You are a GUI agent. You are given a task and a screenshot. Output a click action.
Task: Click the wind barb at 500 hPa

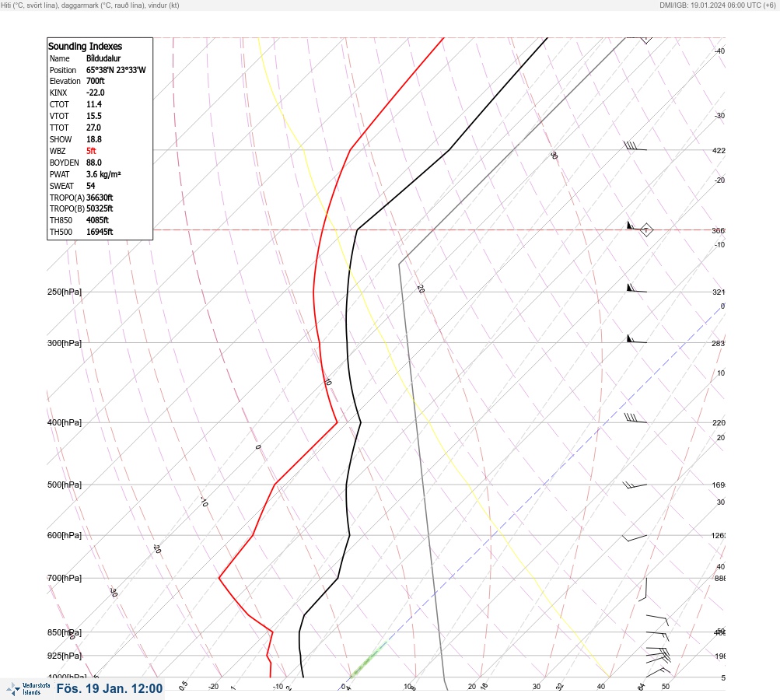(x=635, y=485)
